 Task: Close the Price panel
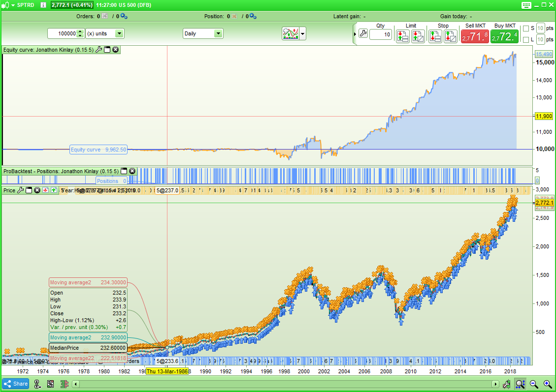click(x=37, y=190)
